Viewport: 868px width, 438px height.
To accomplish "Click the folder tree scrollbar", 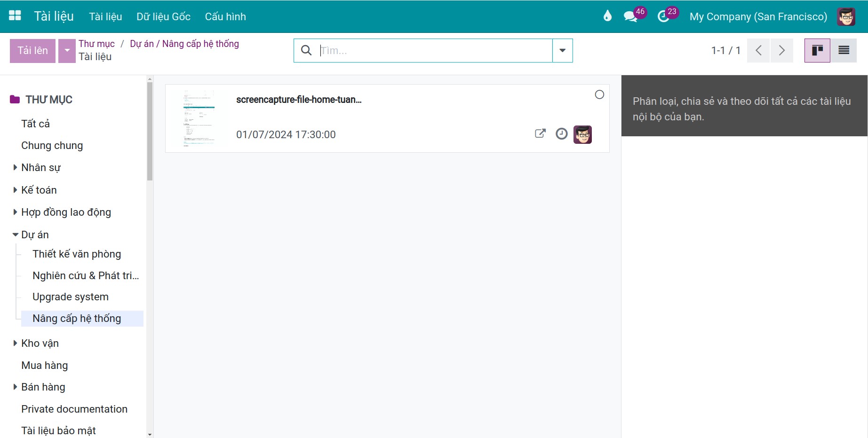I will pyautogui.click(x=150, y=132).
